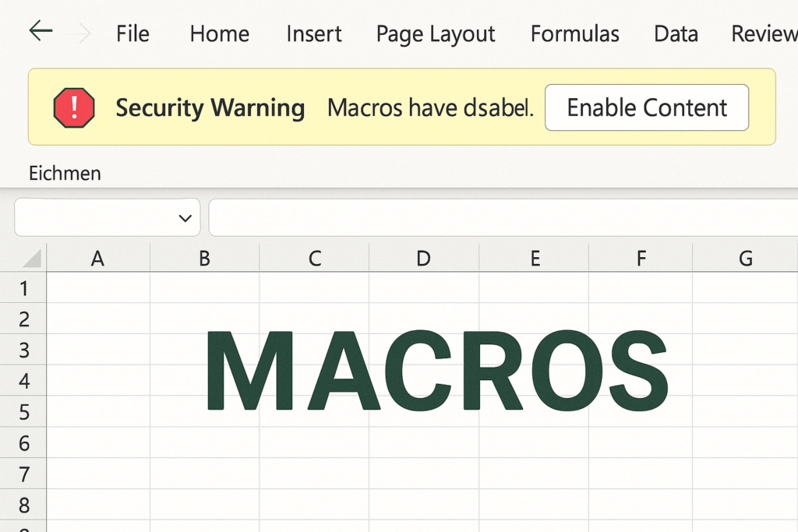Click the Eichmen label below the warning bar
Screen dimensions: 798x532
click(65, 173)
